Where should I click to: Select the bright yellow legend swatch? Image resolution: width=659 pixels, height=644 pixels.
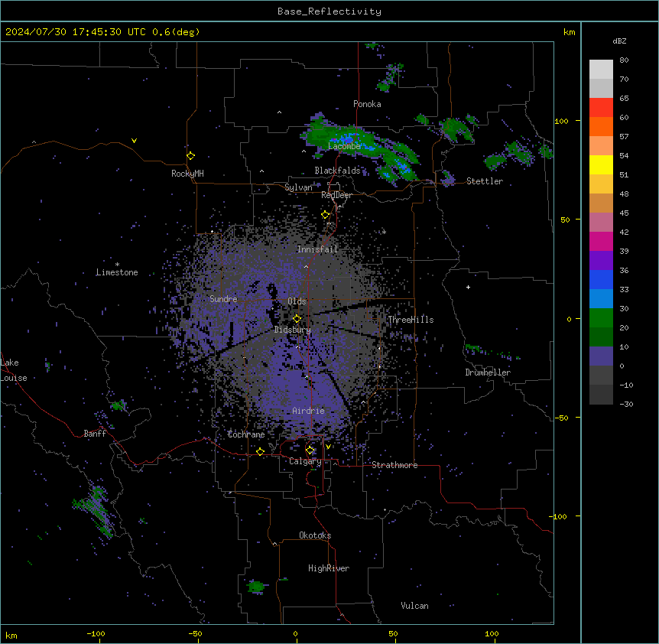click(x=601, y=164)
